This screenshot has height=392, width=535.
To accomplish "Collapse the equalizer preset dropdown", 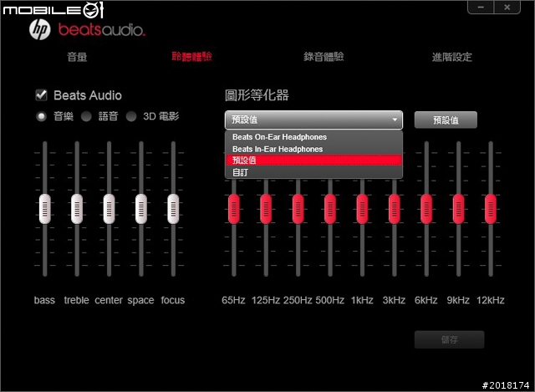I will [313, 120].
